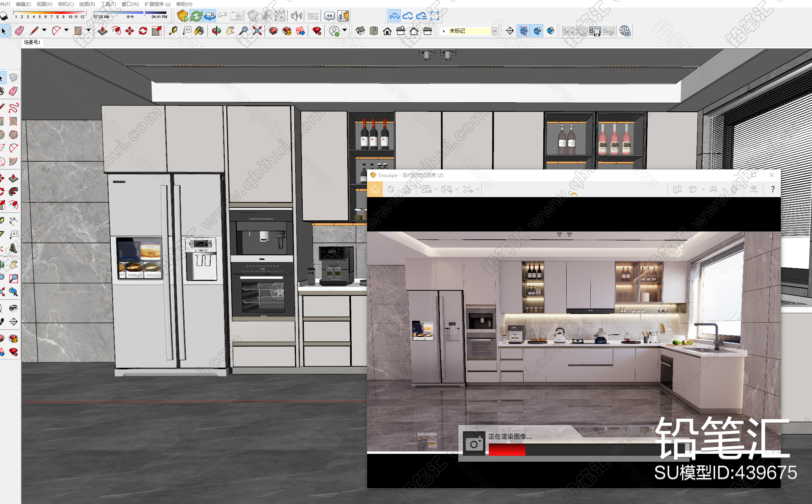Select the Paint Bucket tool
Image resolution: width=812 pixels, height=504 pixels.
(x=200, y=31)
